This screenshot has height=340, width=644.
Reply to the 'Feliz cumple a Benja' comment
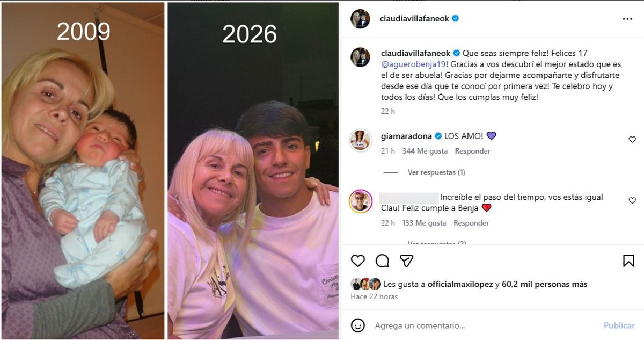click(x=471, y=223)
